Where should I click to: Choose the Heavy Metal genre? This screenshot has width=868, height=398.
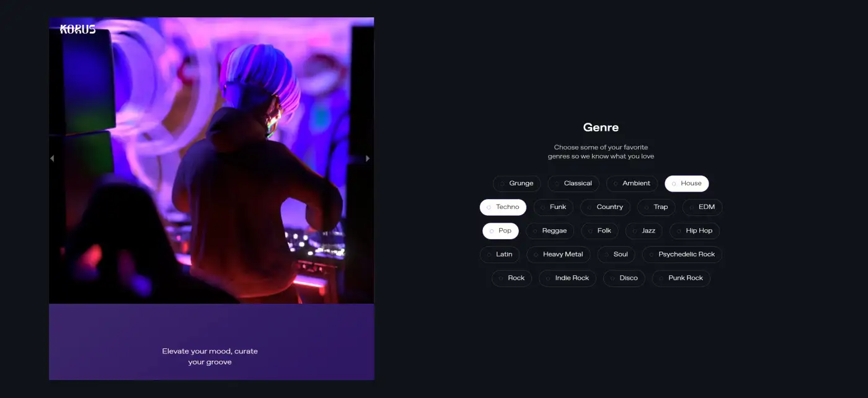tap(558, 254)
